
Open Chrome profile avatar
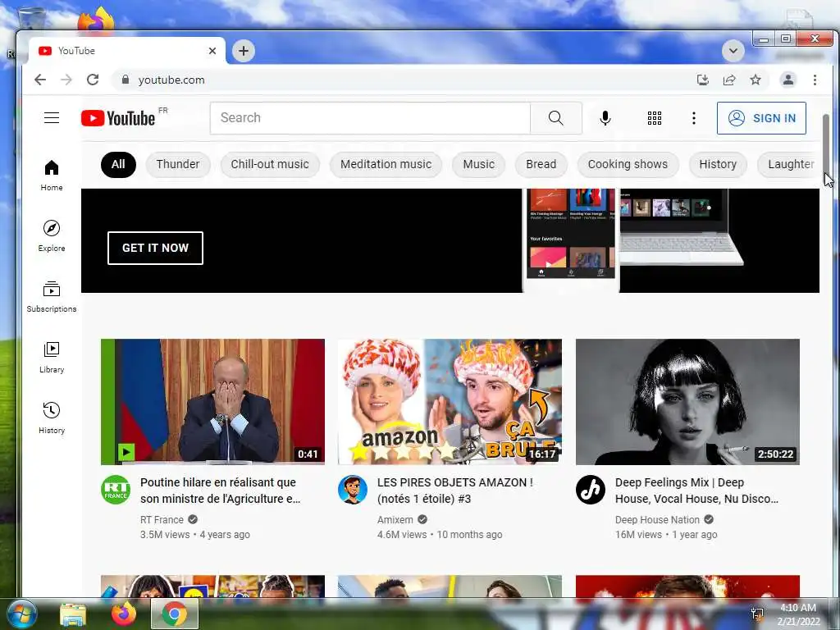788,80
